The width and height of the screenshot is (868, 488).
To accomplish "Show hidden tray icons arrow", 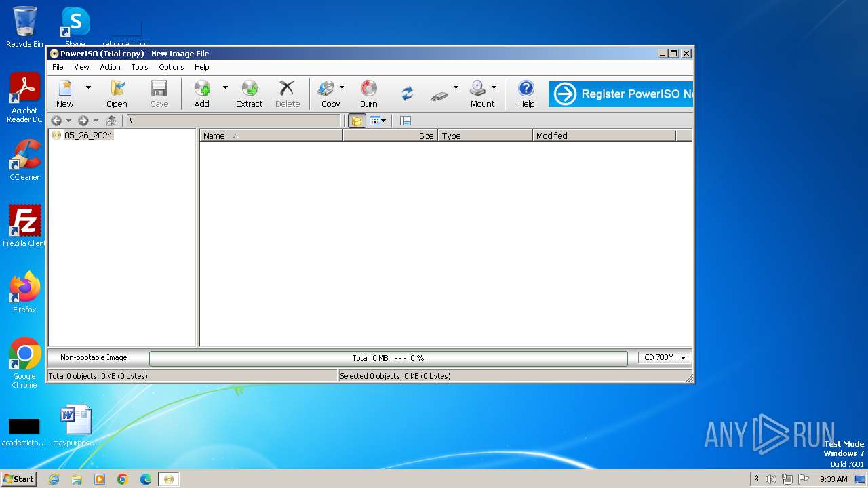I will 757,479.
